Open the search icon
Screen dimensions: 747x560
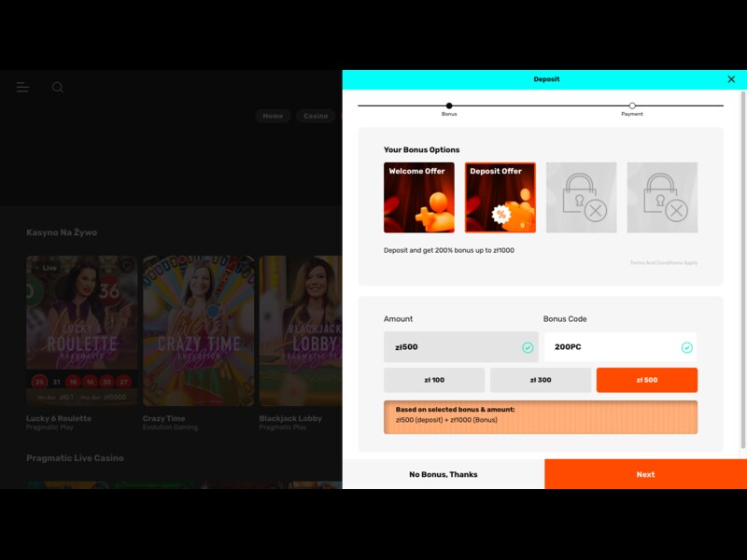[x=58, y=87]
